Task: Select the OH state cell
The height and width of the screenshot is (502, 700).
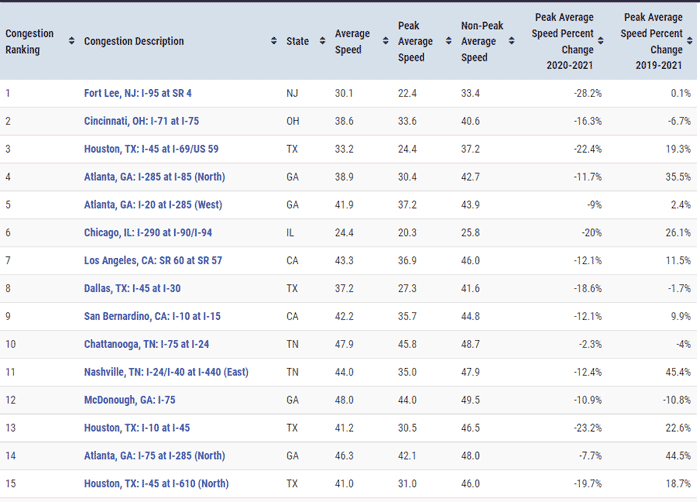Action: pos(293,121)
